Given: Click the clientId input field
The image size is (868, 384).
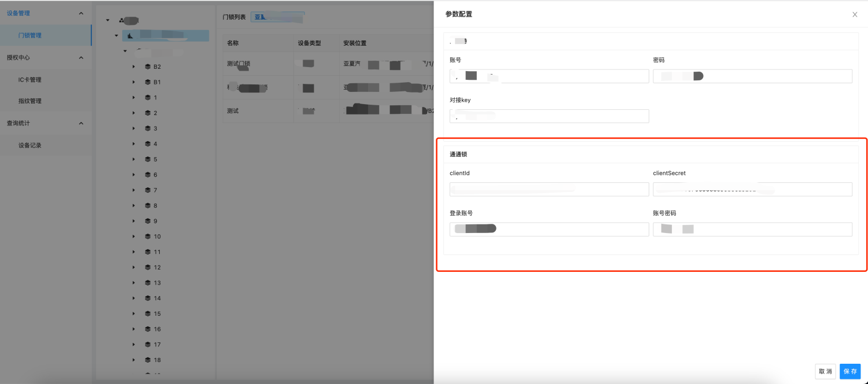Looking at the screenshot, I should pyautogui.click(x=549, y=190).
